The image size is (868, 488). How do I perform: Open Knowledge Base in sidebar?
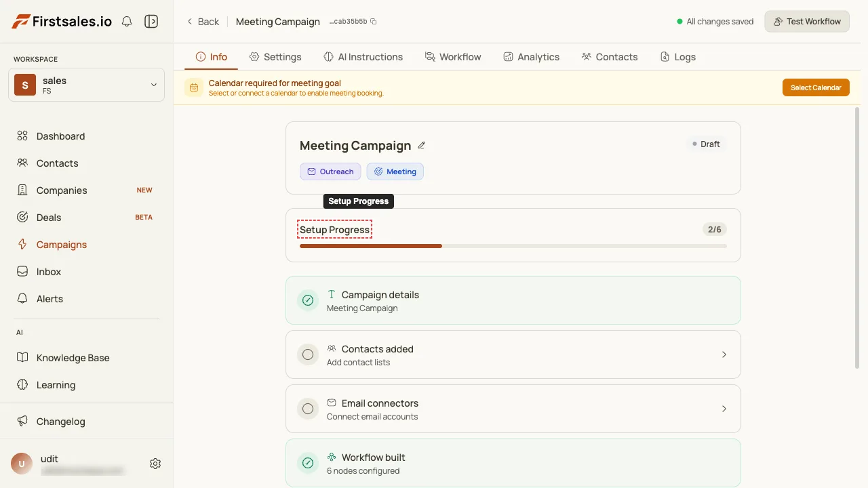point(86,358)
